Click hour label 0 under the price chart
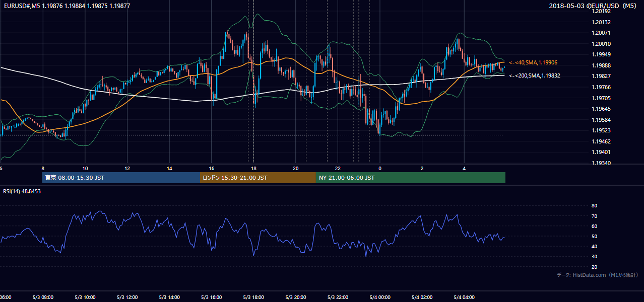This screenshot has width=644, height=302. coord(380,168)
